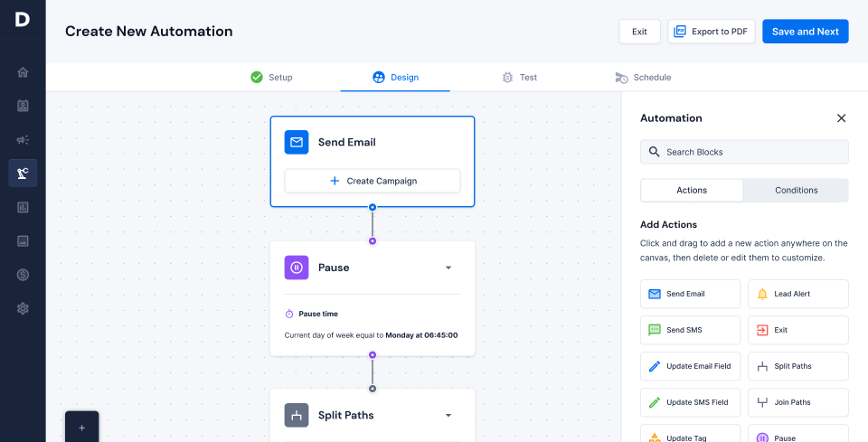Image resolution: width=868 pixels, height=442 pixels.
Task: Click Export to PDF button
Action: [712, 32]
